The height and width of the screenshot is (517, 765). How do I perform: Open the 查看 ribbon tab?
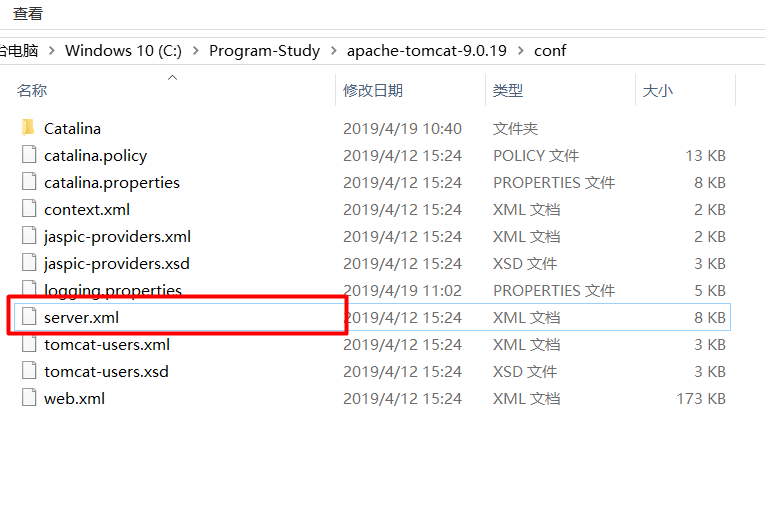pyautogui.click(x=28, y=14)
